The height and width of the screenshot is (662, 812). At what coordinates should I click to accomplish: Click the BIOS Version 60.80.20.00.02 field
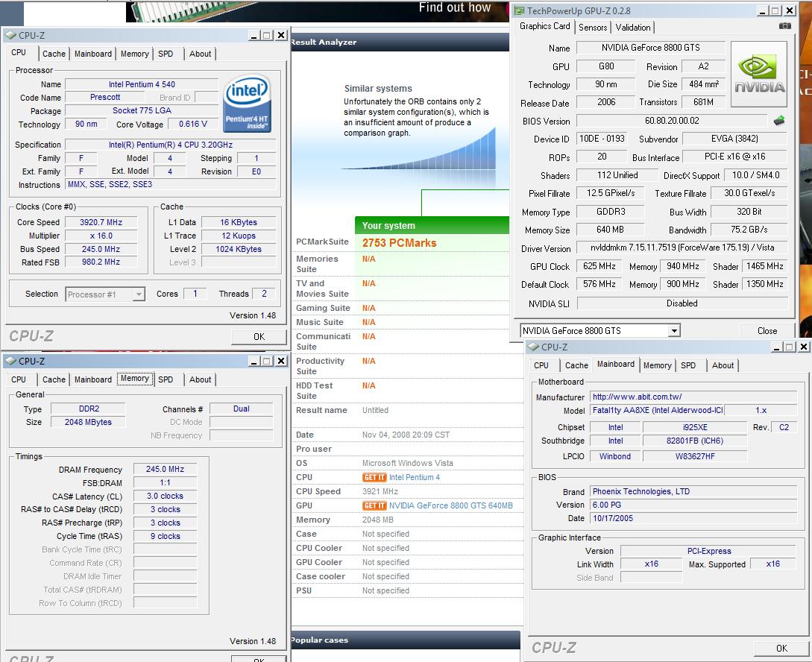tap(672, 121)
